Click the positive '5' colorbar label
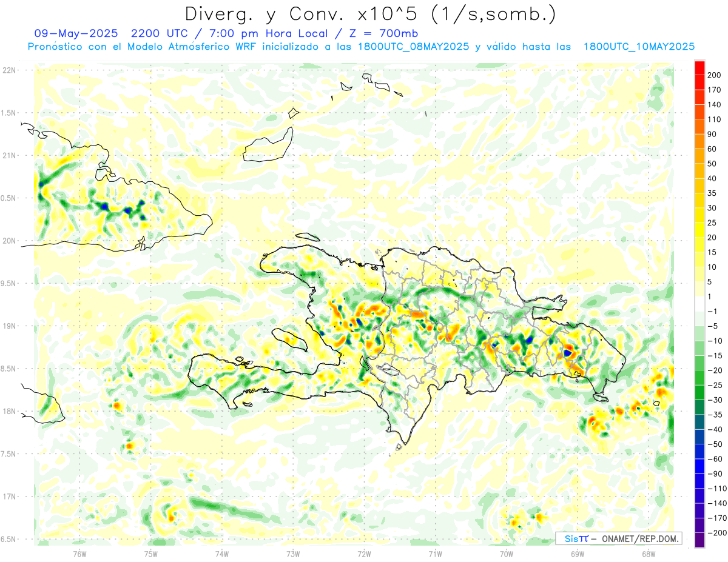The image size is (728, 562). tap(710, 282)
